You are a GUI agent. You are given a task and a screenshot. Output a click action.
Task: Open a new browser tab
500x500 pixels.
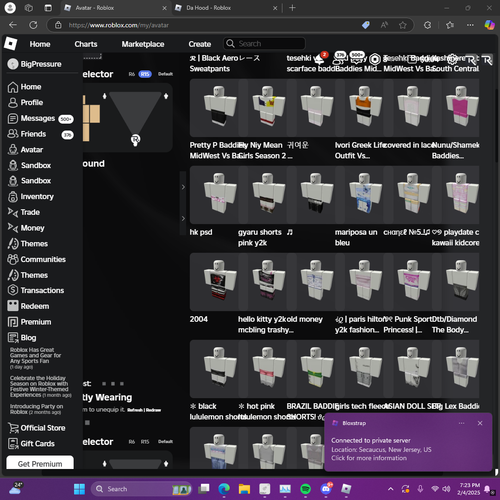(292, 8)
